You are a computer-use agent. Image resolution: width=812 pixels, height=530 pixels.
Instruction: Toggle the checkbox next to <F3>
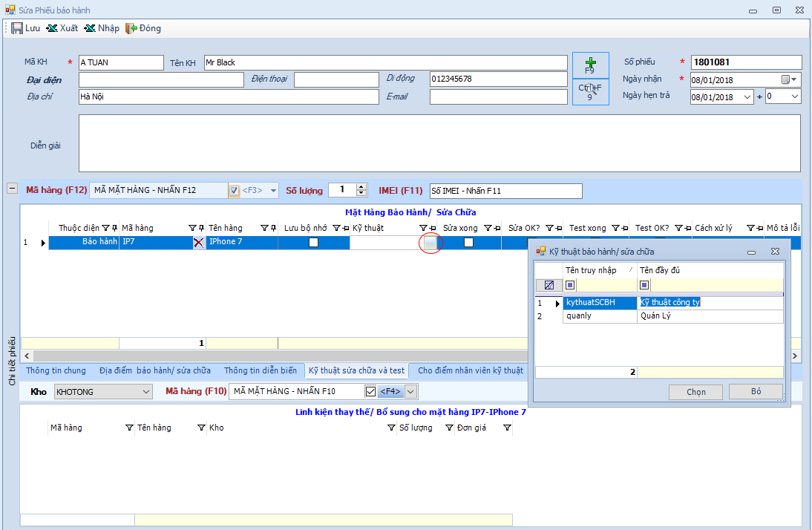pos(234,191)
